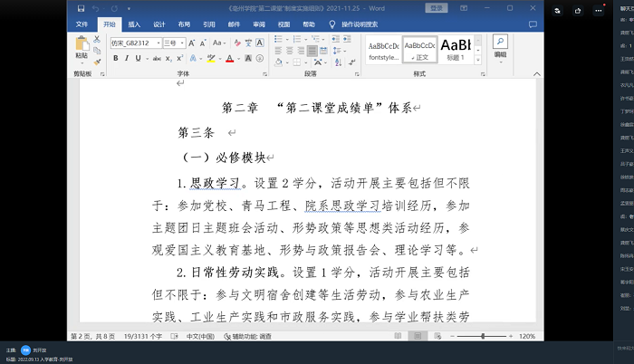This screenshot has width=634, height=364.
Task: Apply subscript formatting
Action: [x=168, y=59]
